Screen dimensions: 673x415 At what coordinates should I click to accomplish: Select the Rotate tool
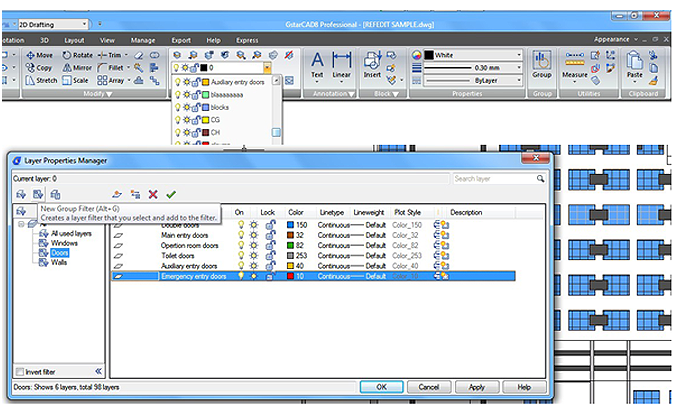click(x=78, y=55)
